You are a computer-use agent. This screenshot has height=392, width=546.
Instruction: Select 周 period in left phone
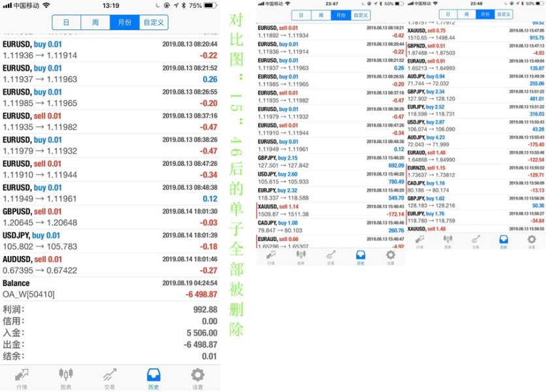tap(95, 22)
